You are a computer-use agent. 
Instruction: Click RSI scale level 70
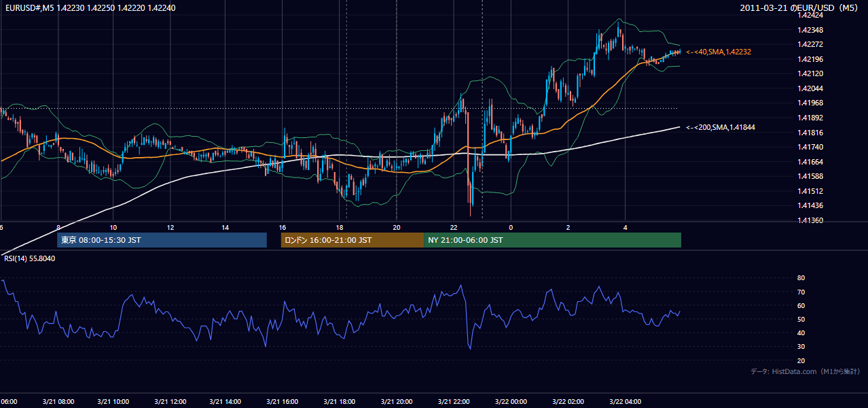click(x=801, y=292)
